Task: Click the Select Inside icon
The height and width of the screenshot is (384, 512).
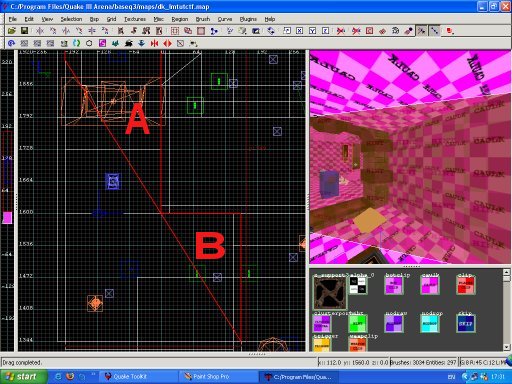Action: coord(159,31)
